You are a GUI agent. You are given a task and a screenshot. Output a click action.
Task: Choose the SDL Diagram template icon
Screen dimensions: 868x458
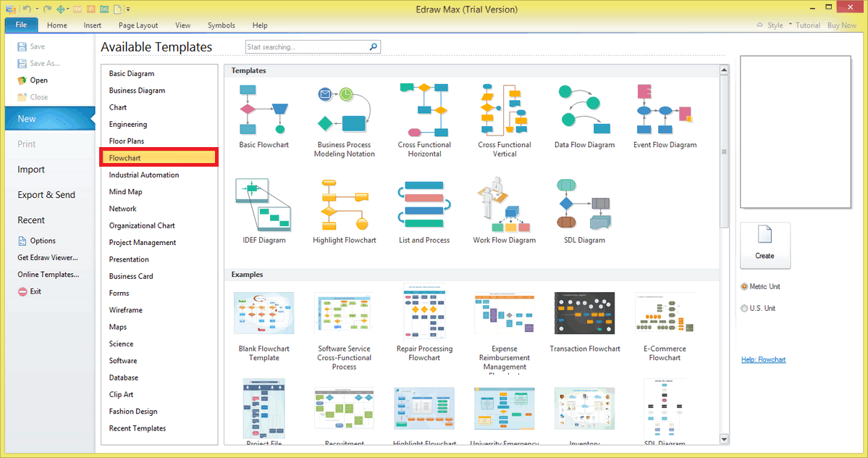[x=584, y=204]
